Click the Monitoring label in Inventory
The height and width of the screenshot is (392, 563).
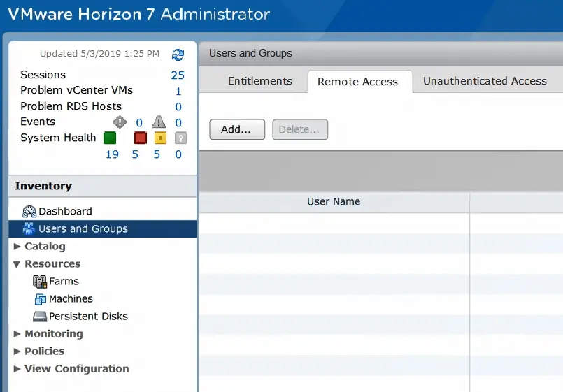54,334
